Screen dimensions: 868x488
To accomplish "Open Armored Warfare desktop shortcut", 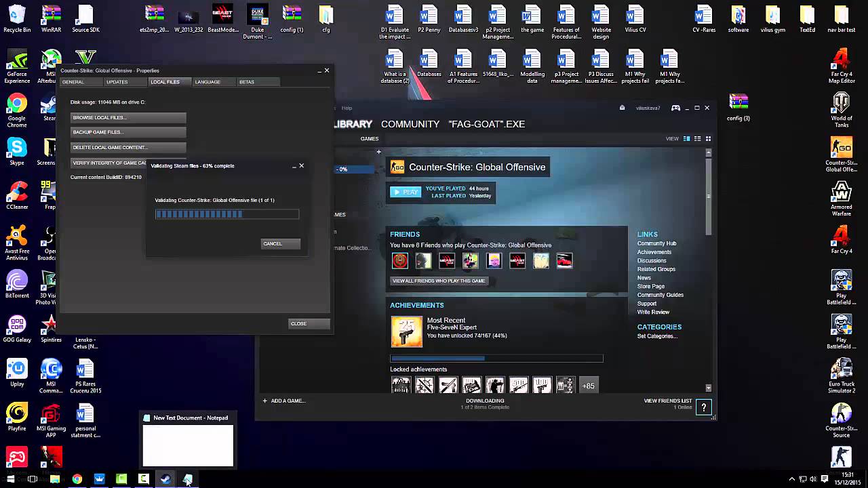I will point(842,199).
